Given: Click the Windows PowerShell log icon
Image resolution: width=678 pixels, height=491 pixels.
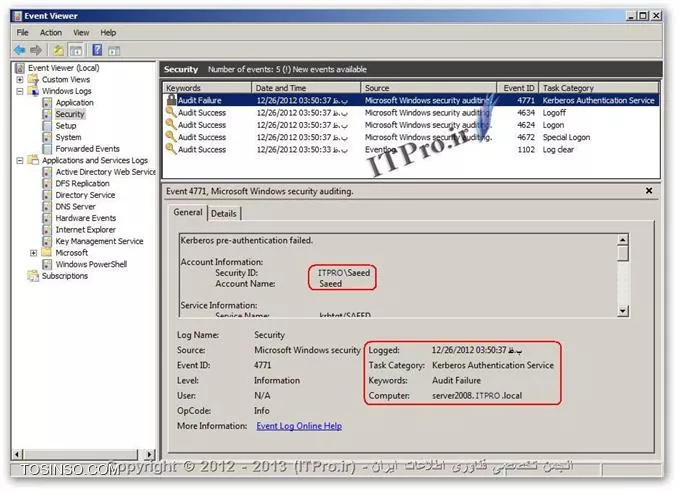Looking at the screenshot, I should pos(48,265).
